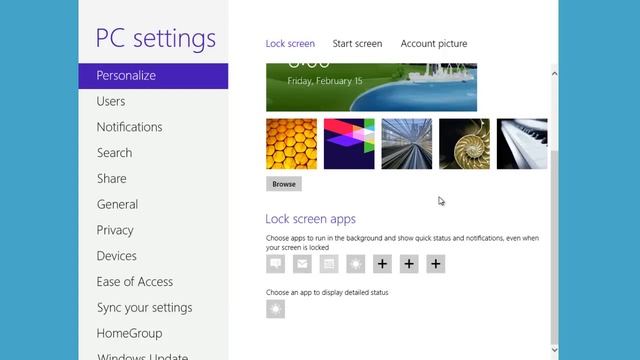Click the Calendar lock screen app slot
Viewport: 640px width, 360px height.
pos(329,264)
